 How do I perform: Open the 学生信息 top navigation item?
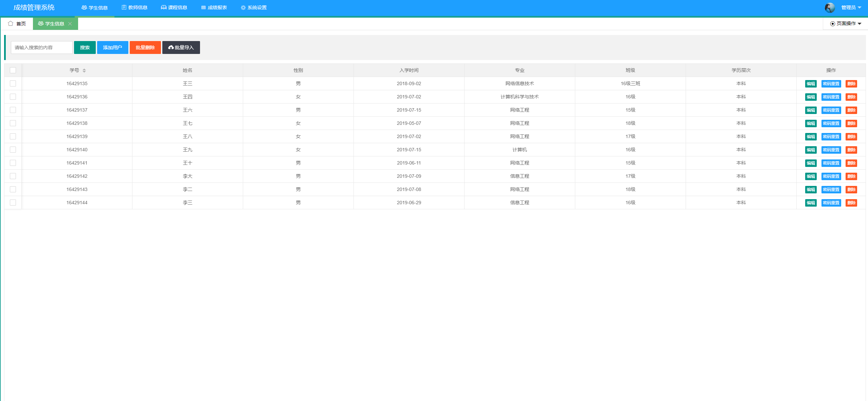[94, 7]
